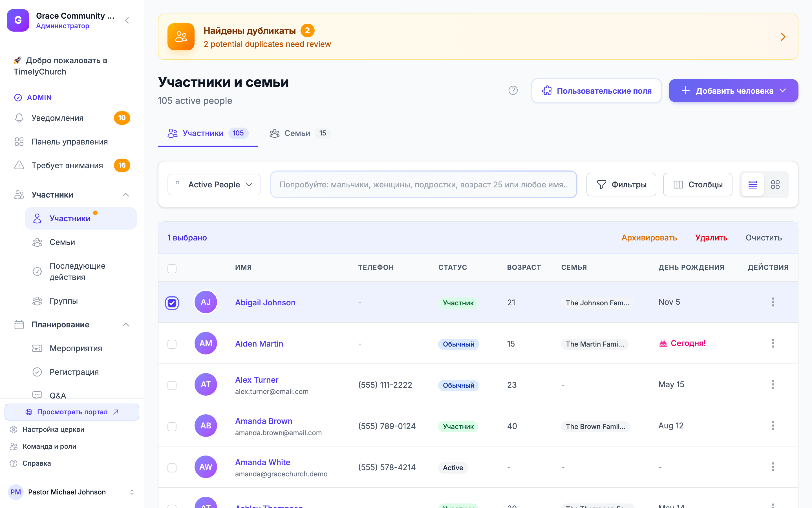Open Требует внимания in sidebar

click(x=72, y=165)
